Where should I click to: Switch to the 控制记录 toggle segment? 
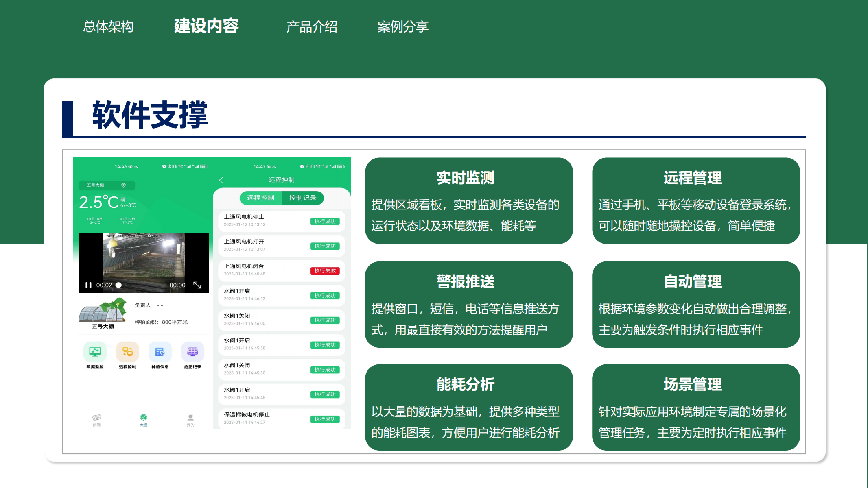(x=303, y=198)
